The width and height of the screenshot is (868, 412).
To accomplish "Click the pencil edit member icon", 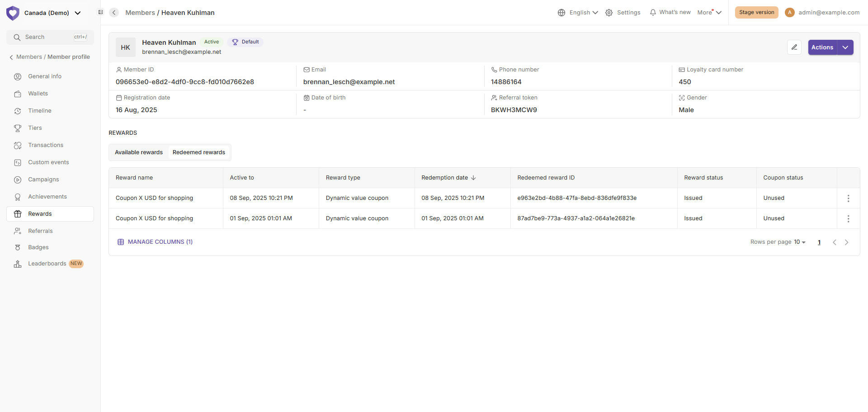I will pos(794,47).
